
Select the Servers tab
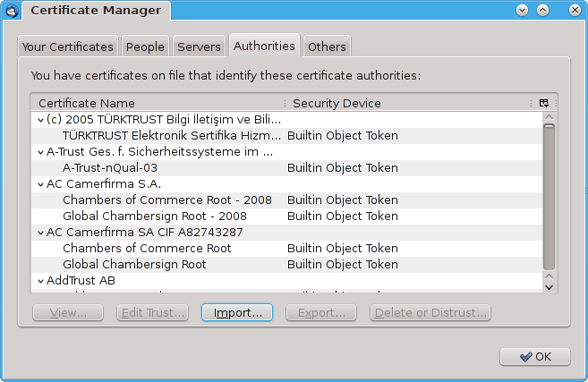[x=199, y=47]
